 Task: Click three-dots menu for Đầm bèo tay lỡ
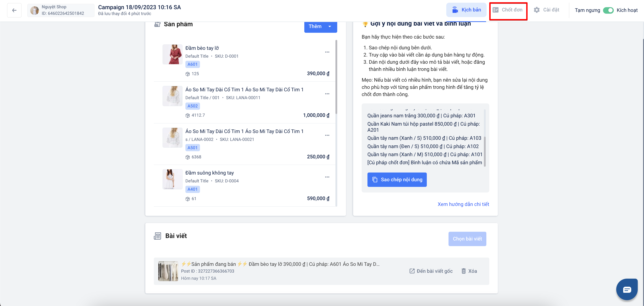[327, 52]
